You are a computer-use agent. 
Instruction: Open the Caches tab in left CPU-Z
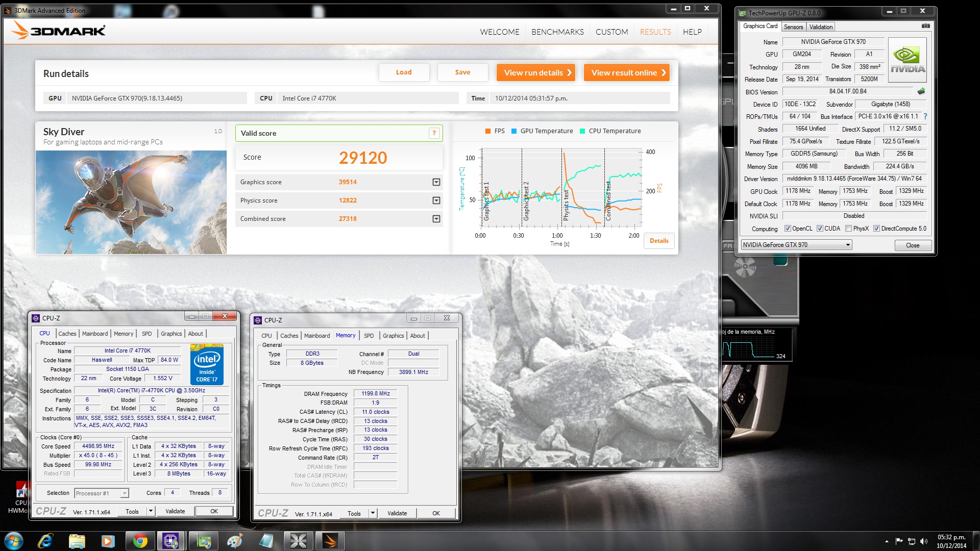[x=67, y=334]
